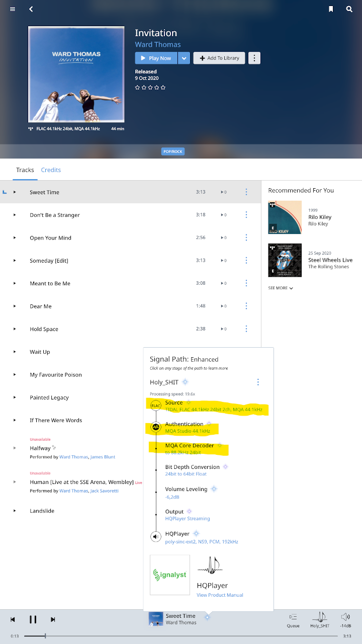Open the Rilo Kiley album thumbnail

click(x=285, y=217)
